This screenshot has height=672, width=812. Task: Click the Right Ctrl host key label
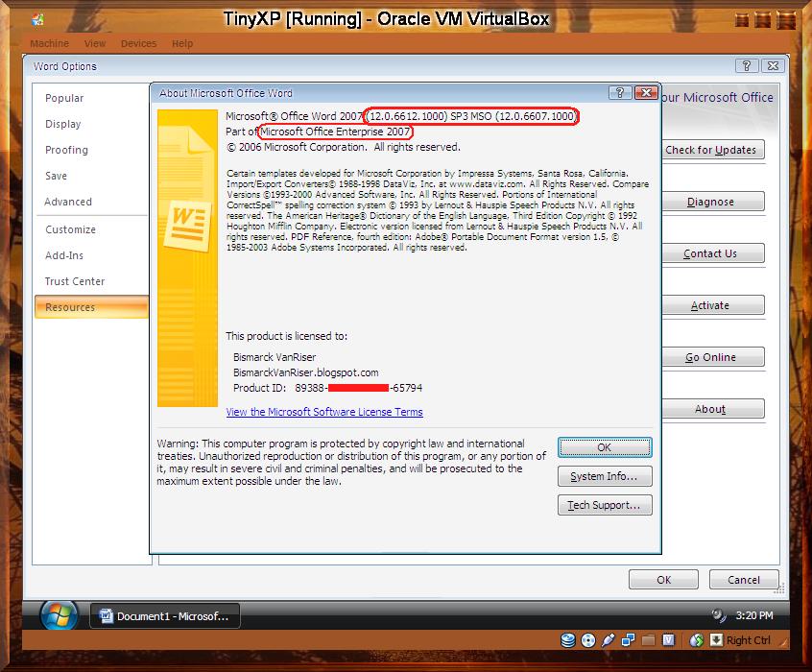click(749, 640)
